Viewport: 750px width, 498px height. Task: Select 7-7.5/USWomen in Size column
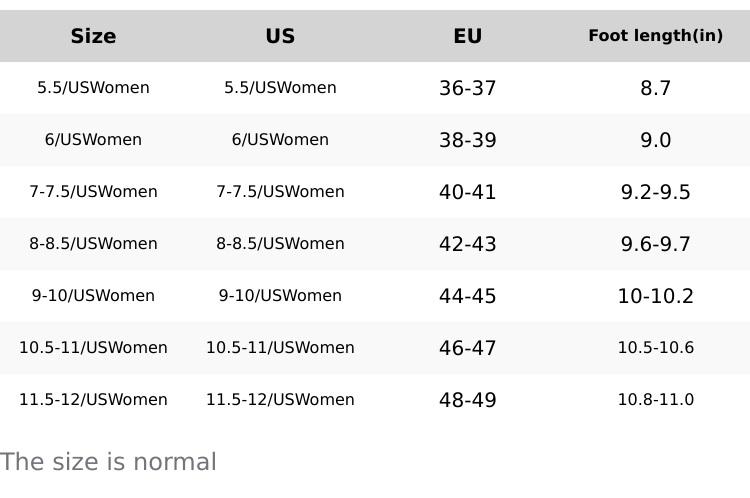(93, 192)
